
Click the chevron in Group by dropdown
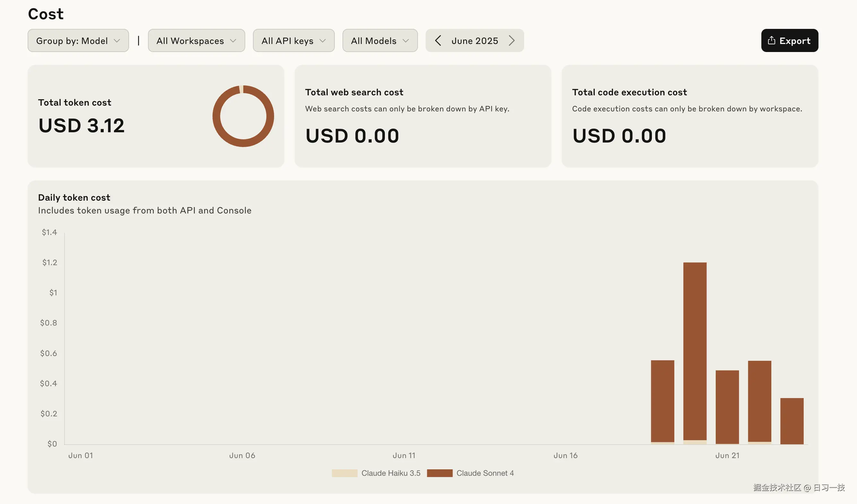pos(117,41)
